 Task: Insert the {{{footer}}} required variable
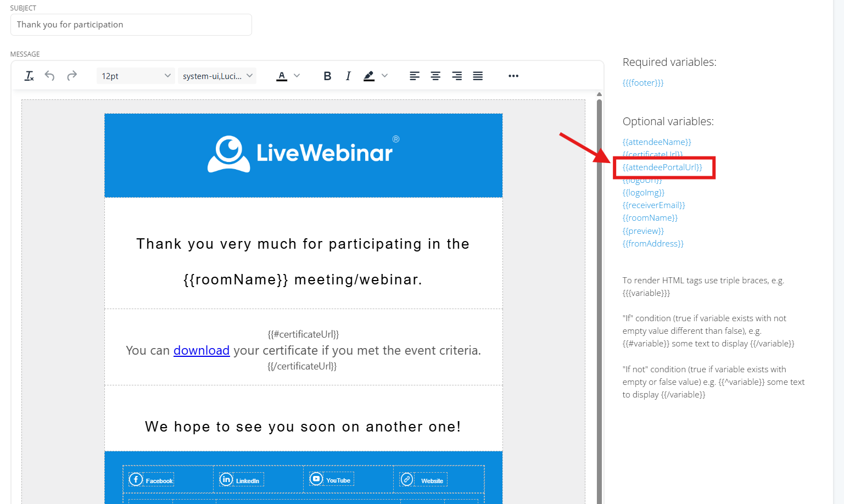click(x=643, y=83)
